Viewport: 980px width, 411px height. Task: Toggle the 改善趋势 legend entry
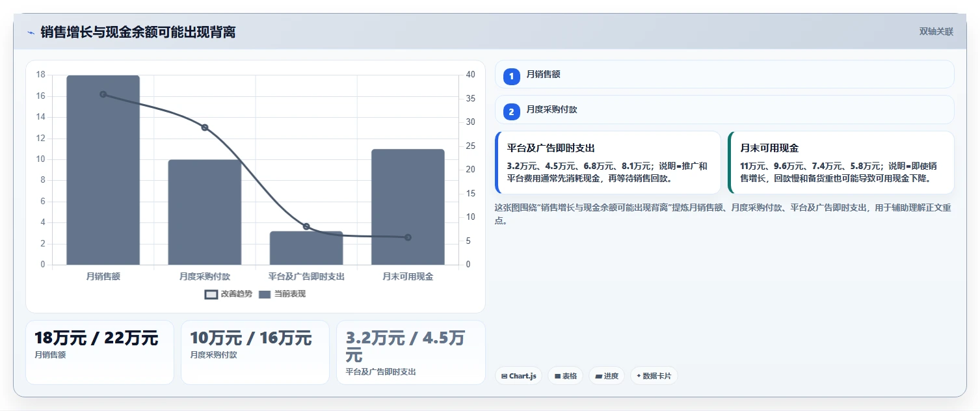pos(228,295)
